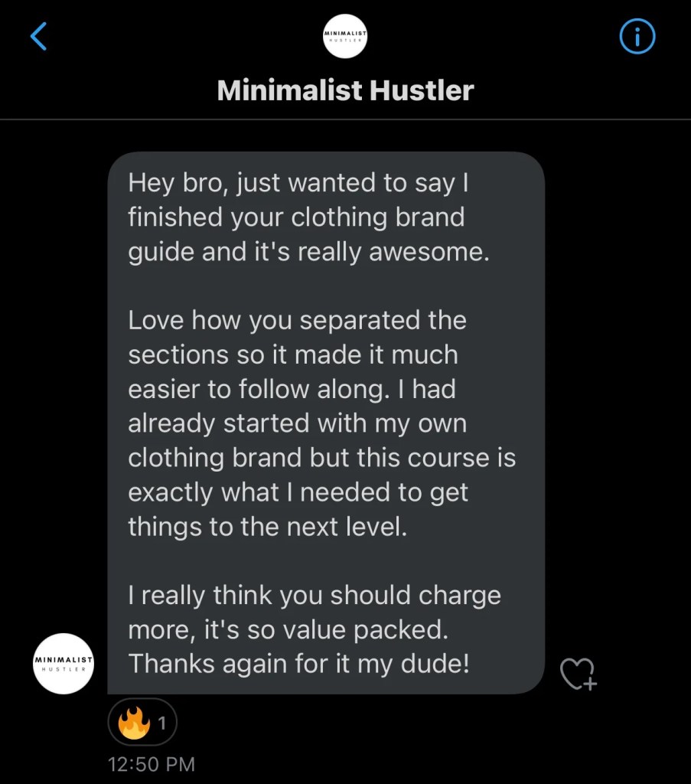The height and width of the screenshot is (784, 691).
Task: Click the reaction count number 1
Action: click(x=162, y=722)
